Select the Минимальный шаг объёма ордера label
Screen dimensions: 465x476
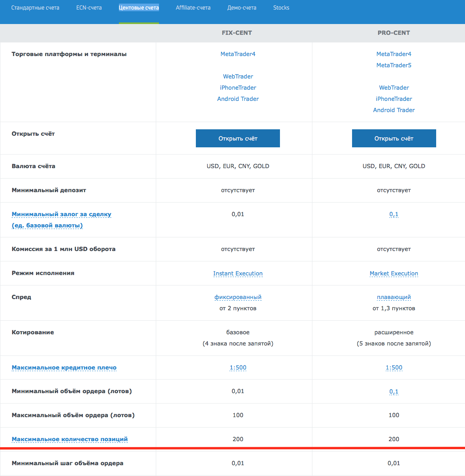(67, 464)
